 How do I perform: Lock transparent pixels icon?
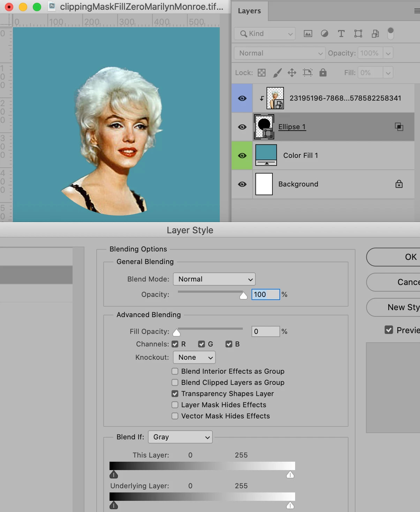point(262,73)
